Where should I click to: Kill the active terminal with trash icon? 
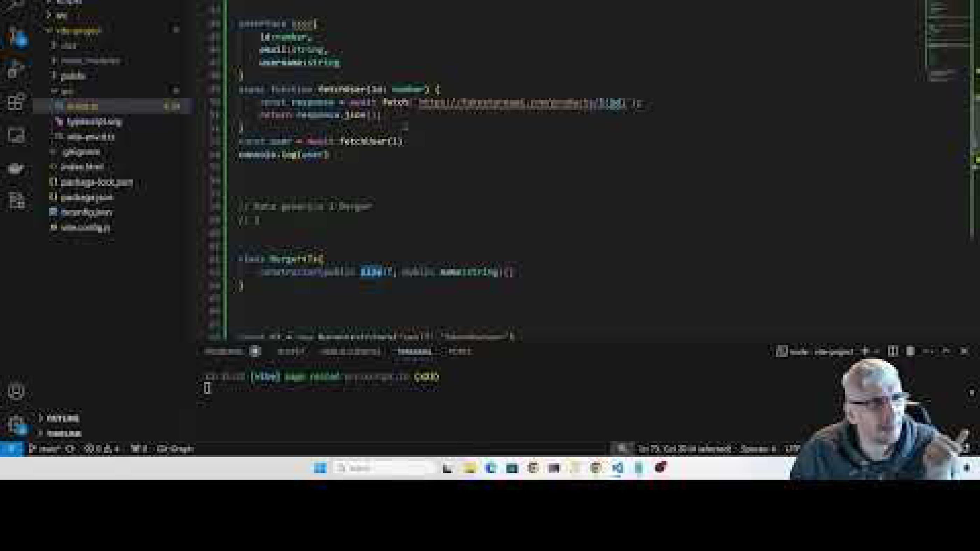910,351
